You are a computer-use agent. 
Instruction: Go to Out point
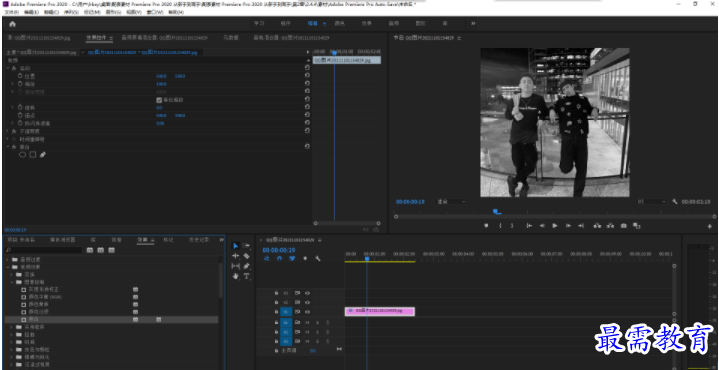coord(581,226)
